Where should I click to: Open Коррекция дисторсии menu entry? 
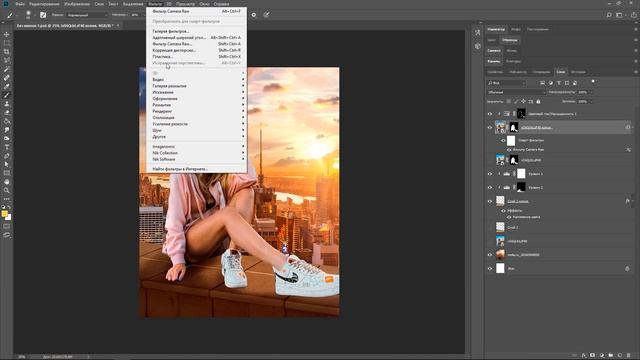pyautogui.click(x=196, y=50)
